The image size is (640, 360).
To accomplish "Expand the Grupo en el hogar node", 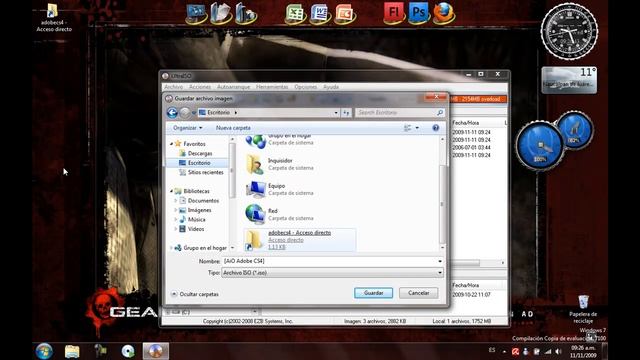I will click(171, 248).
